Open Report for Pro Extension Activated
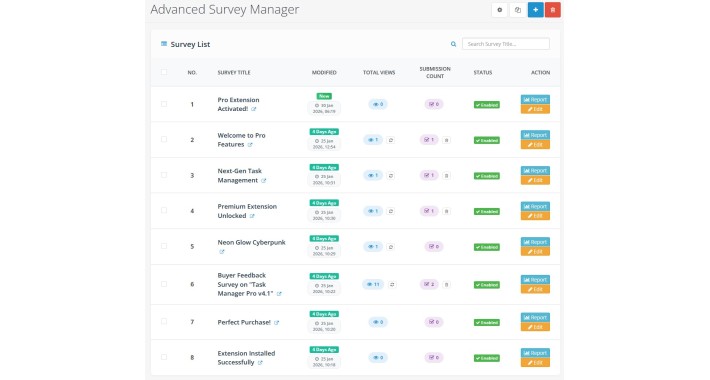 click(x=535, y=99)
